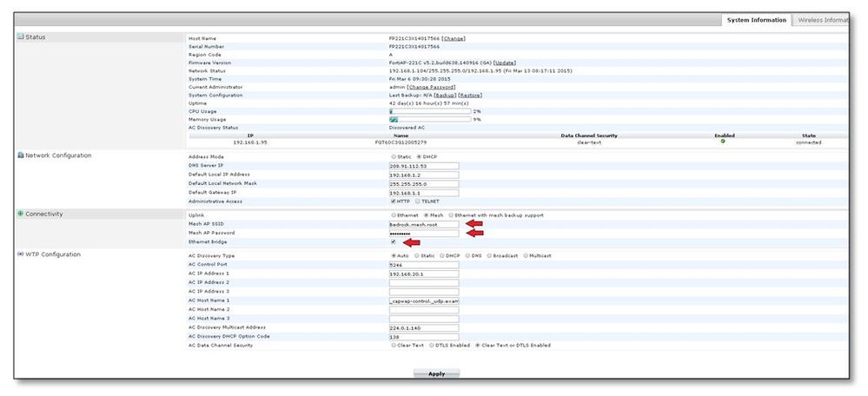Click the AC Discovery Multicast Address field
This screenshot has height=396, width=868.
[x=424, y=328]
